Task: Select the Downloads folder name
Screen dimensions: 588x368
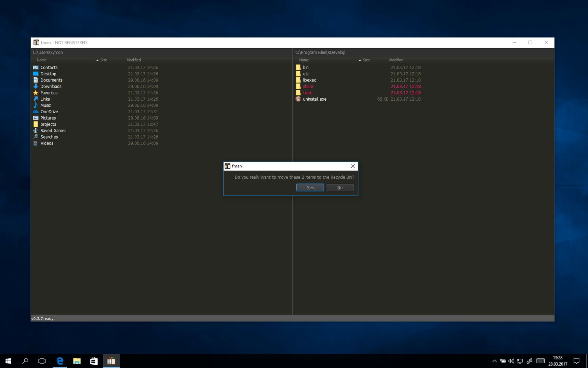Action: [x=51, y=86]
